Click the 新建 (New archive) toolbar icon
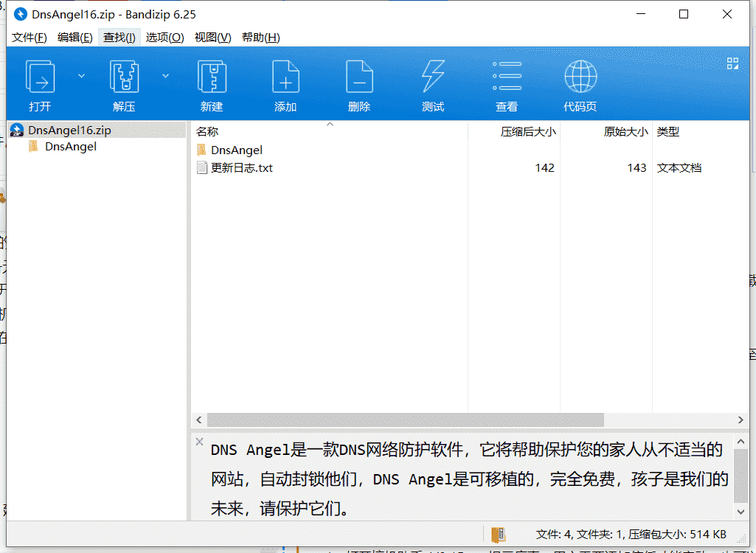This screenshot has width=756, height=553. [212, 77]
